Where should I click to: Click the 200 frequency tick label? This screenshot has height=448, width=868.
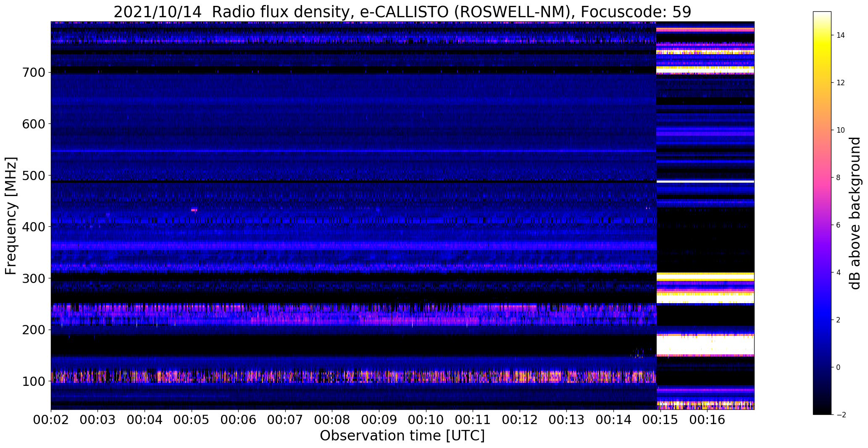click(x=33, y=330)
